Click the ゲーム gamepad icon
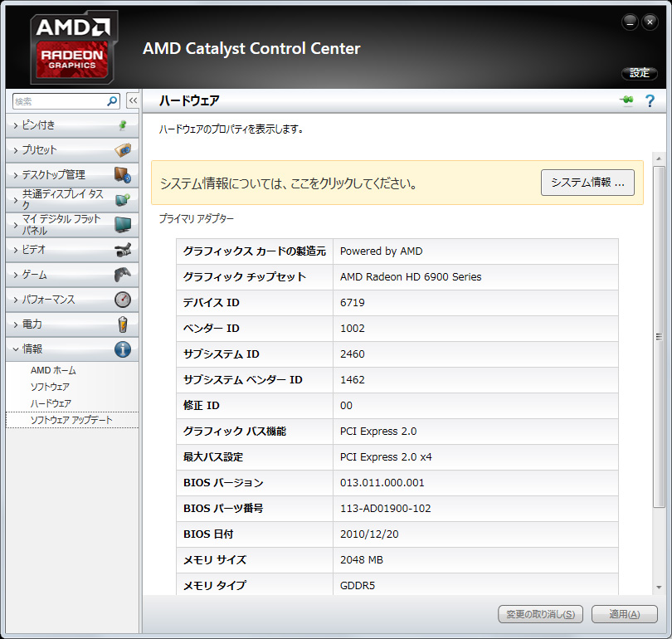 coord(123,275)
